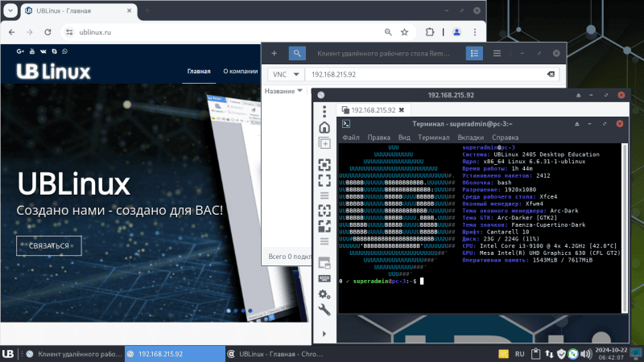Open the wrench tools icon in sidebar
This screenshot has width=644, height=362.
tap(324, 310)
